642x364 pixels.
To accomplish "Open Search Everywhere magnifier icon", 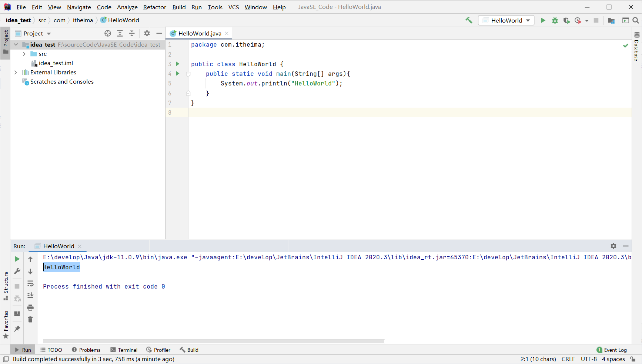I will point(636,20).
